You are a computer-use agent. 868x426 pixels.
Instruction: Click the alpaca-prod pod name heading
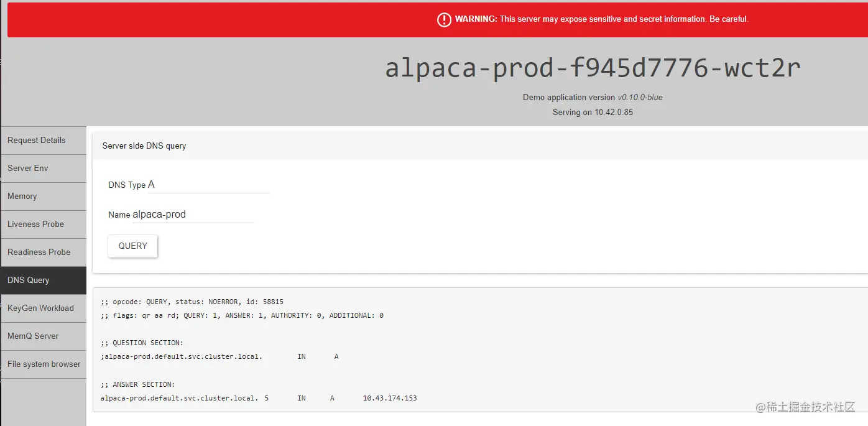[x=592, y=67]
